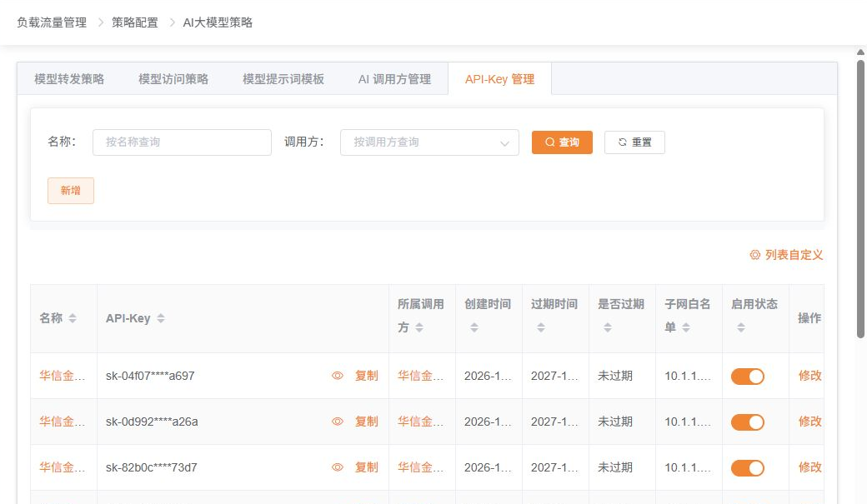Open name link in sk-04f07****a697 row
This screenshot has width=867, height=504.
click(x=62, y=376)
